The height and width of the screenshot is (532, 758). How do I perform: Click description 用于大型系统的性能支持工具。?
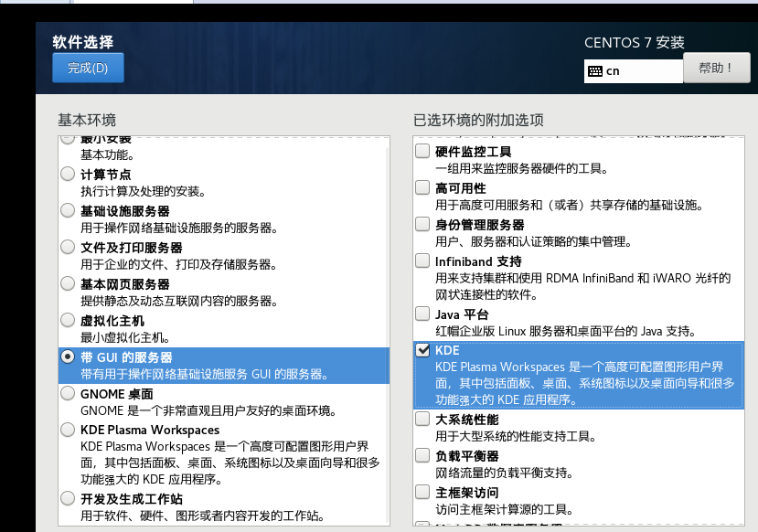516,437
